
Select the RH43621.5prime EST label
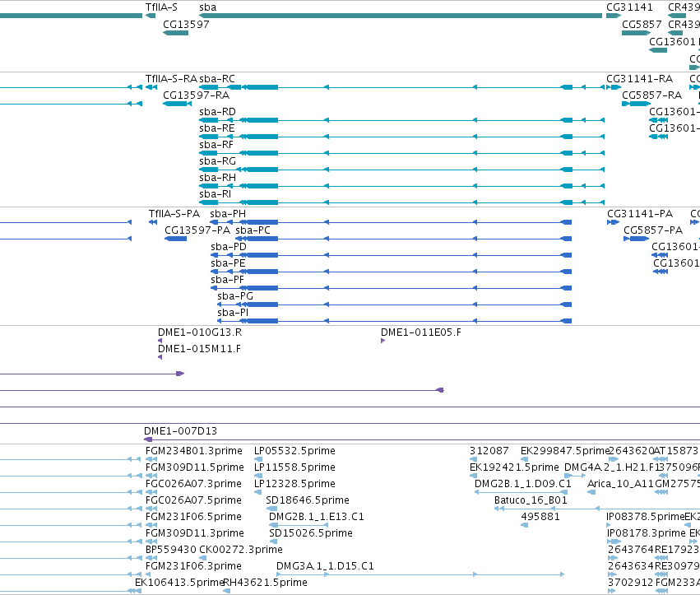(265, 583)
